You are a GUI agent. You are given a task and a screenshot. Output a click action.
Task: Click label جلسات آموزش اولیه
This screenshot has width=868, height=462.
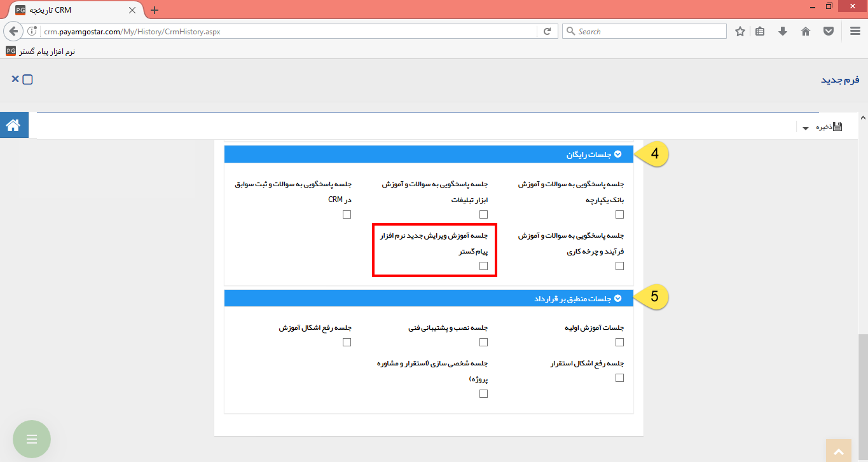[595, 328]
